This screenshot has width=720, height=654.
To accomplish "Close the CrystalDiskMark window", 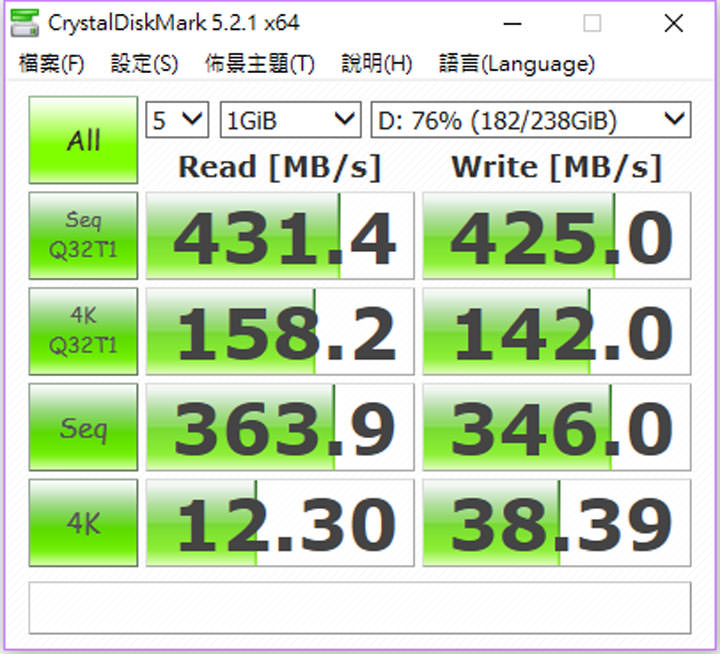I will coord(674,23).
